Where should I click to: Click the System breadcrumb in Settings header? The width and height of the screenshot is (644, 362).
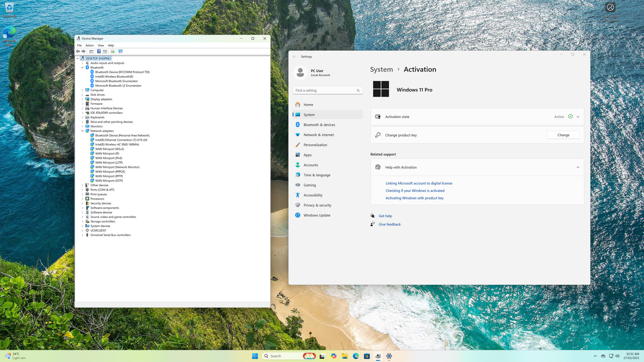coord(382,69)
